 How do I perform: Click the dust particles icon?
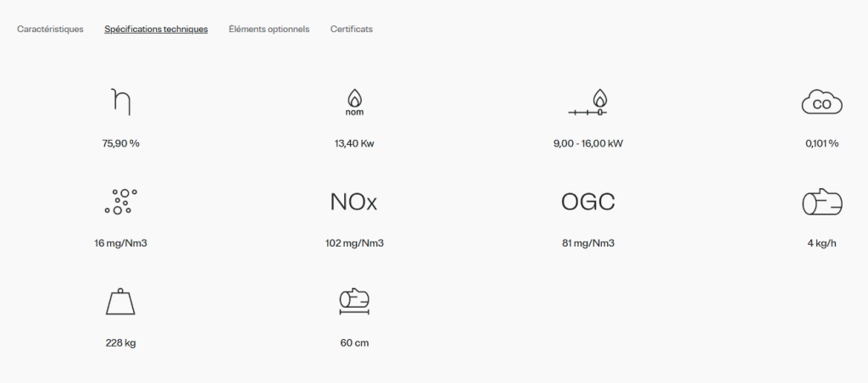(x=120, y=202)
